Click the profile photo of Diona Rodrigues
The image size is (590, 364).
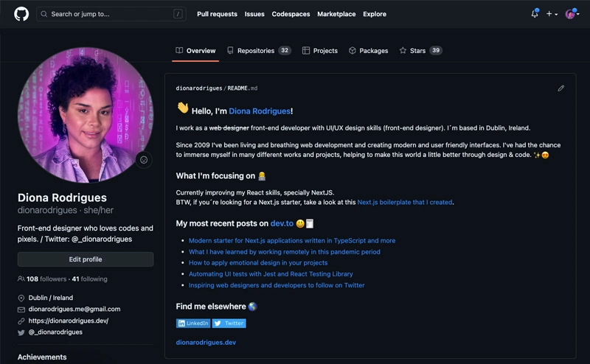86,115
